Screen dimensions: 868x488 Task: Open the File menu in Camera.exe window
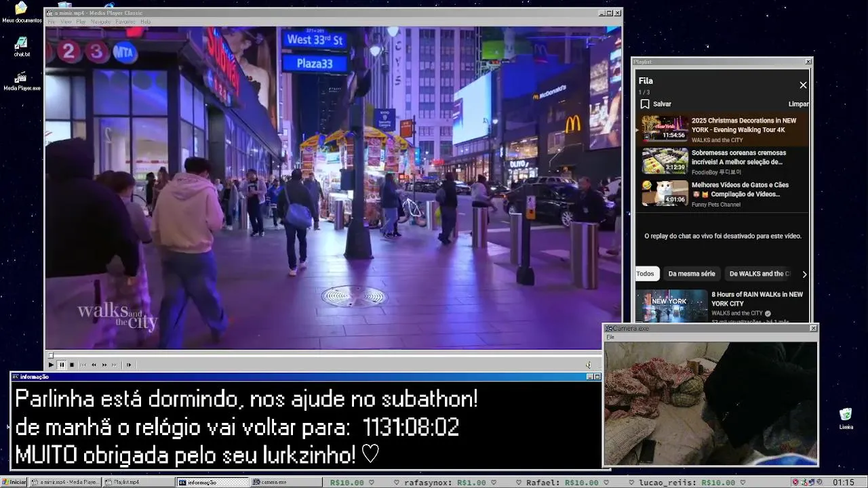pyautogui.click(x=610, y=337)
